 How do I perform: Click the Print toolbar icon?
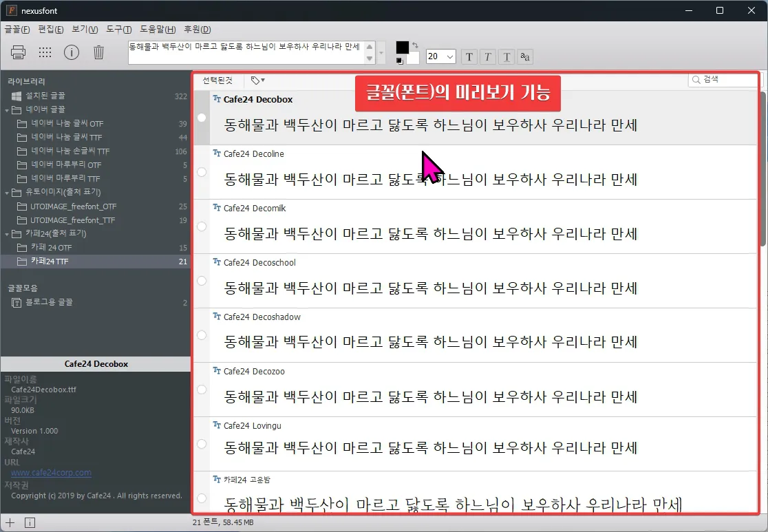tap(18, 52)
